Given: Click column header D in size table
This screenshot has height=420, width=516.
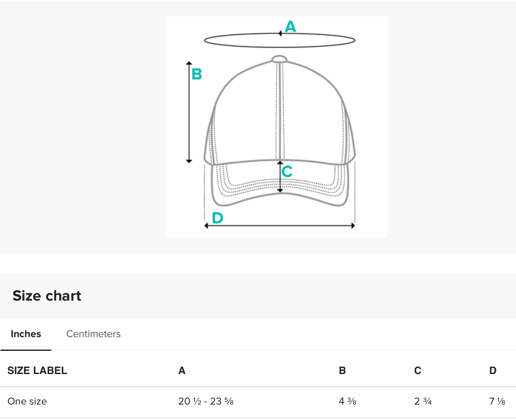Looking at the screenshot, I should (x=493, y=371).
